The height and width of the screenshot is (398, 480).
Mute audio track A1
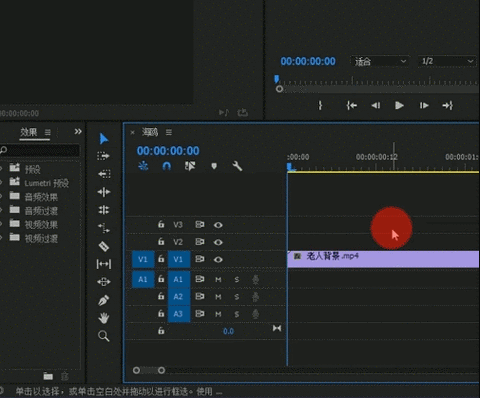[218, 279]
